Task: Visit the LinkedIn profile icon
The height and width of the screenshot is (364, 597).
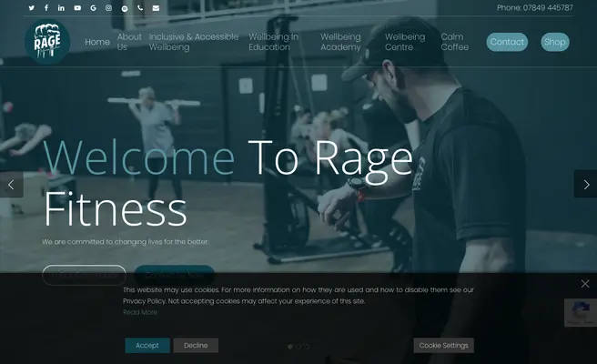Action: pyautogui.click(x=62, y=7)
